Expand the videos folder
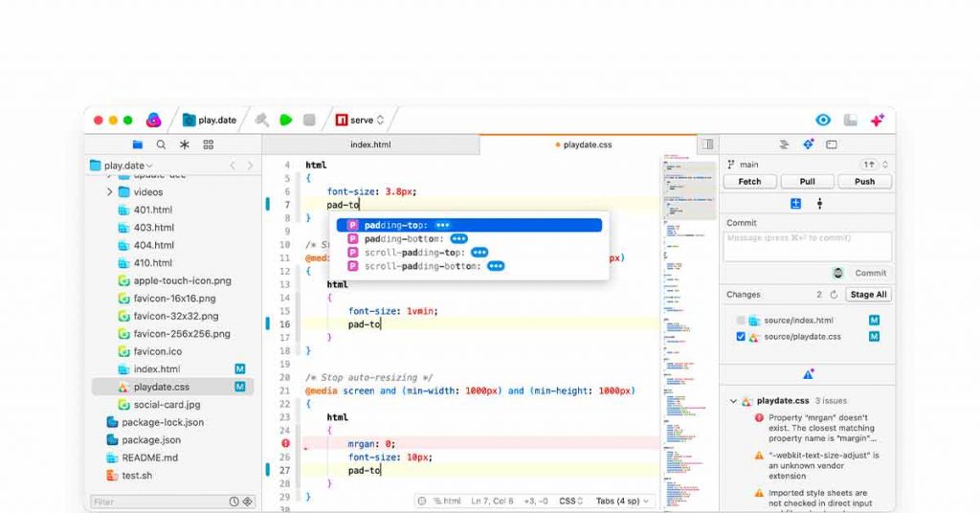Screen dimensions: 980x513 pos(110,192)
